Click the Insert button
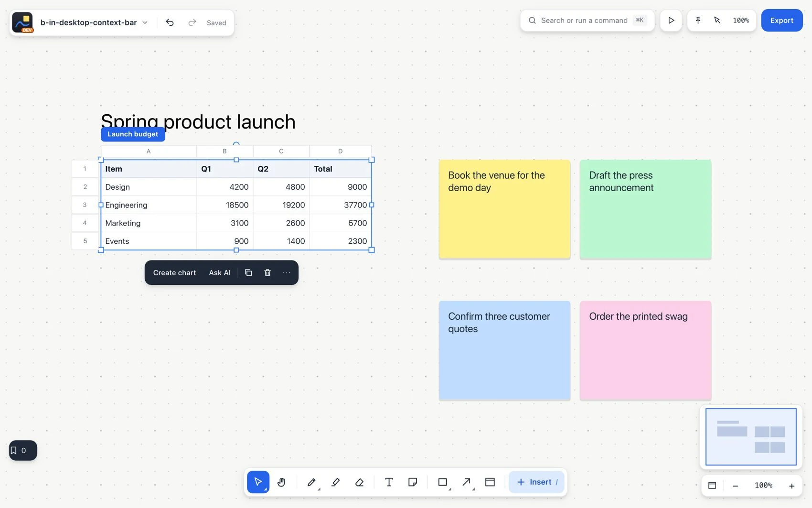The height and width of the screenshot is (508, 812). 537,482
